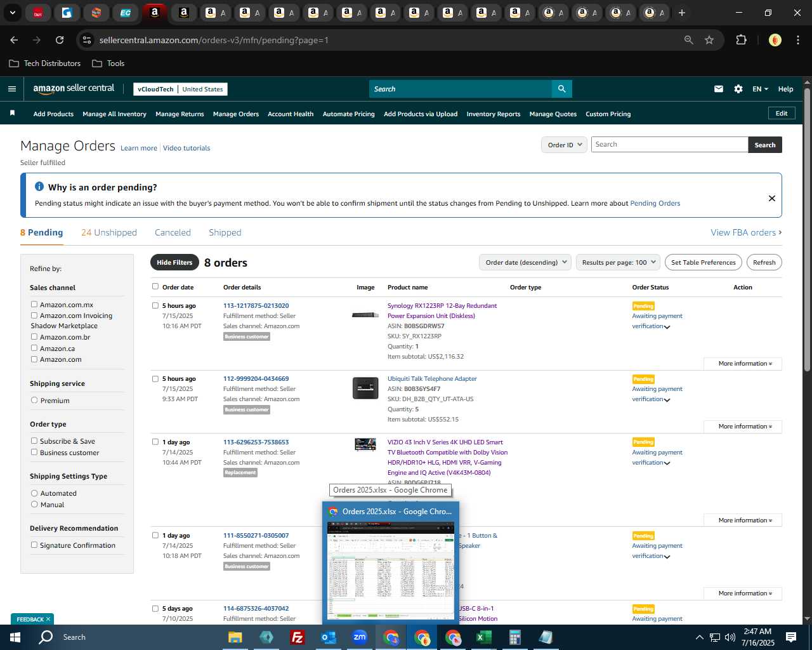Click the Windows Start button
This screenshot has height=650, width=812.
tap(15, 637)
